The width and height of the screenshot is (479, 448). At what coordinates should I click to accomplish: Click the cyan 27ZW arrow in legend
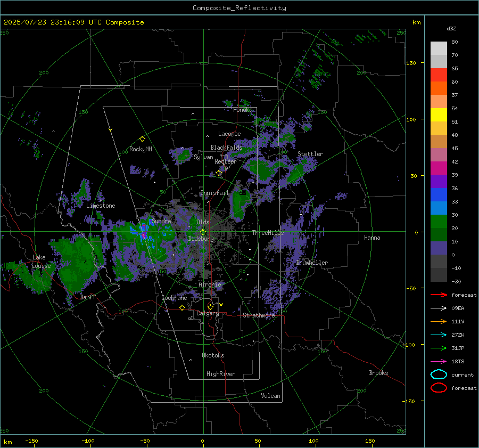coord(439,335)
